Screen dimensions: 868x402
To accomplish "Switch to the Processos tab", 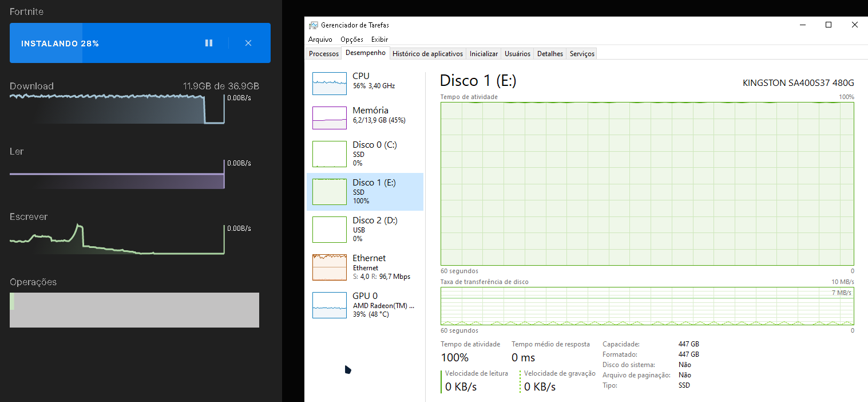I will click(324, 54).
